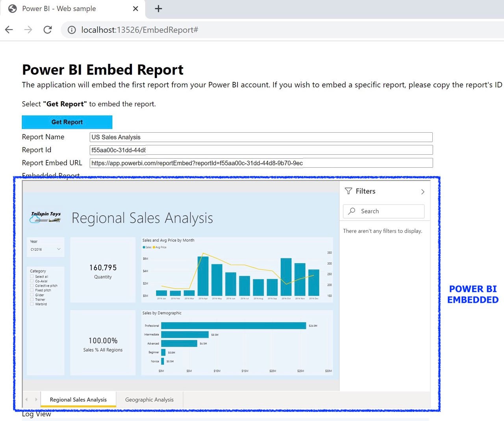Image resolution: width=504 pixels, height=421 pixels.
Task: Click the 'Regional Sales Analysis' report heading
Action: coord(142,218)
